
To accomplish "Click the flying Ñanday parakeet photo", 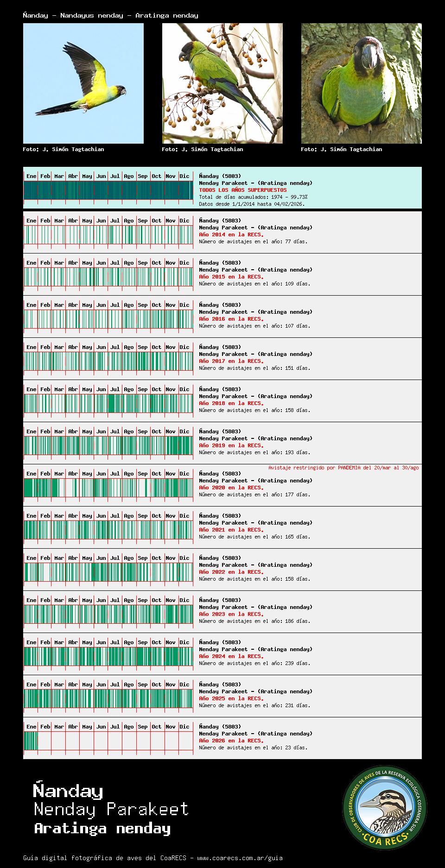I will tap(83, 83).
